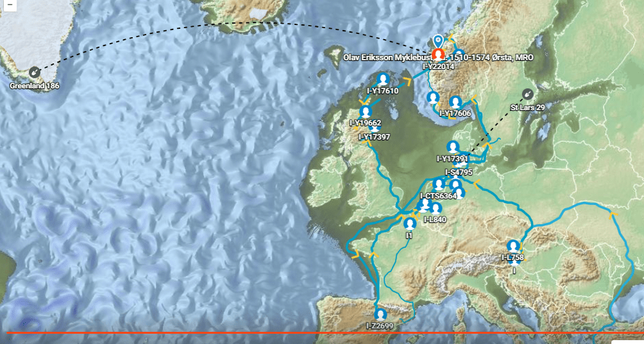Viewport: 644px width, 344px height.
Task: Click the Greenland 186 text label
Action: [x=35, y=86]
